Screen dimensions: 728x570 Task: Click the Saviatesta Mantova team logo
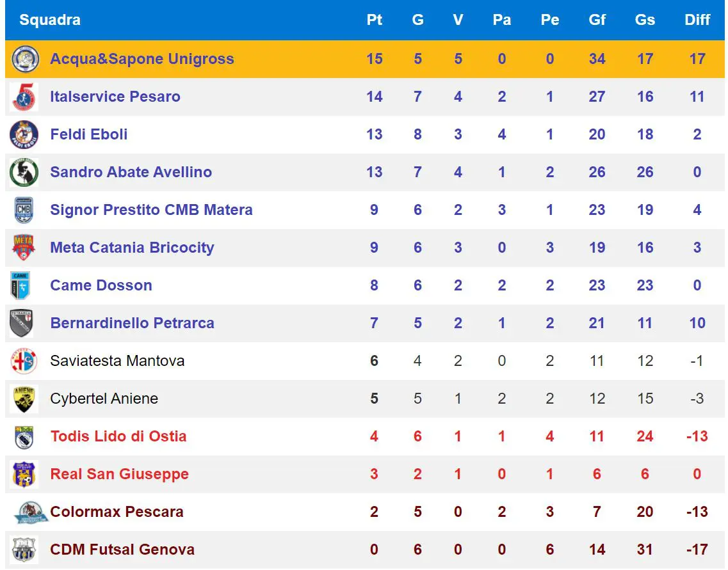coord(25,361)
